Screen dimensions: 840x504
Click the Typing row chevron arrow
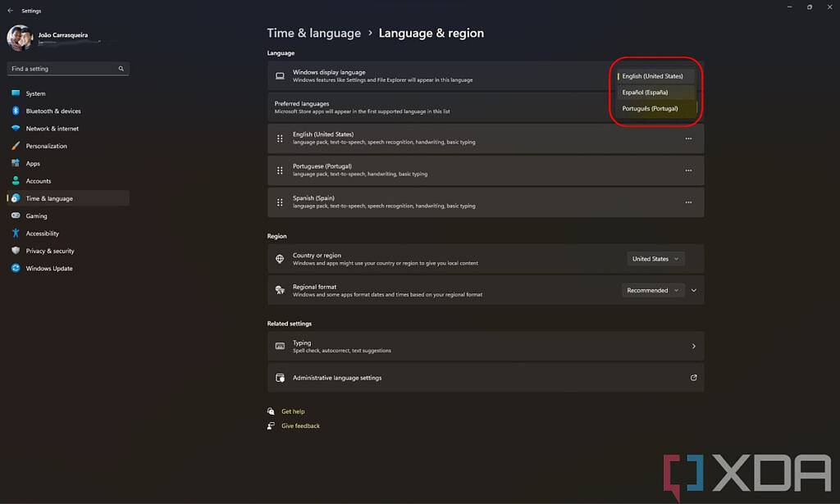694,346
